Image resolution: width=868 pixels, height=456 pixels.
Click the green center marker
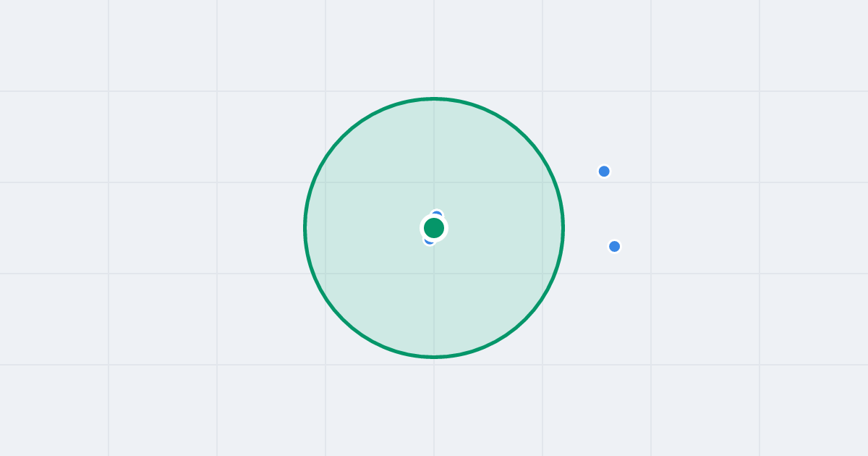[x=434, y=228]
